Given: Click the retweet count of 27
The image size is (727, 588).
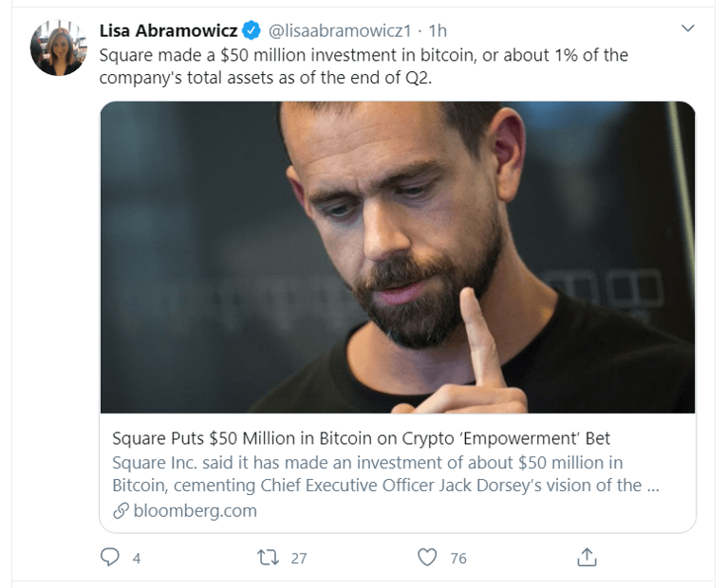Looking at the screenshot, I should click(x=299, y=559).
